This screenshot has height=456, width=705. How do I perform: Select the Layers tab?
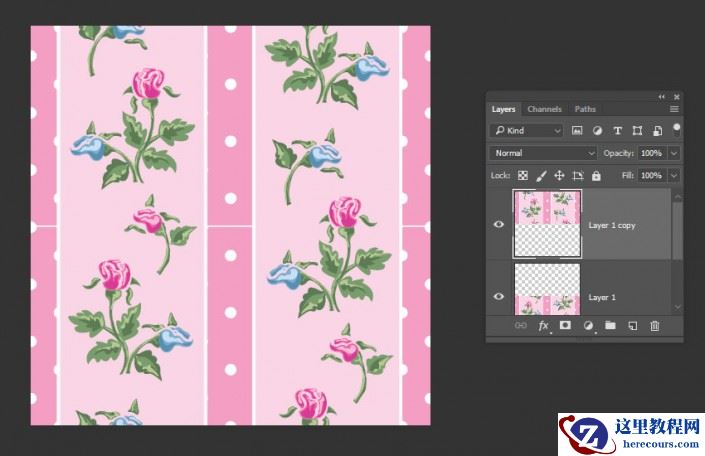tap(503, 109)
